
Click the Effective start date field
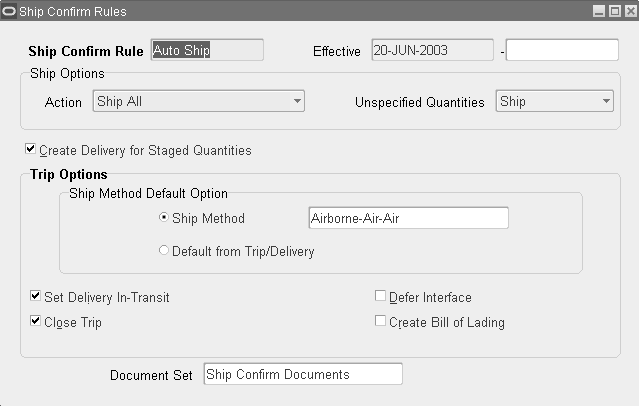432,50
